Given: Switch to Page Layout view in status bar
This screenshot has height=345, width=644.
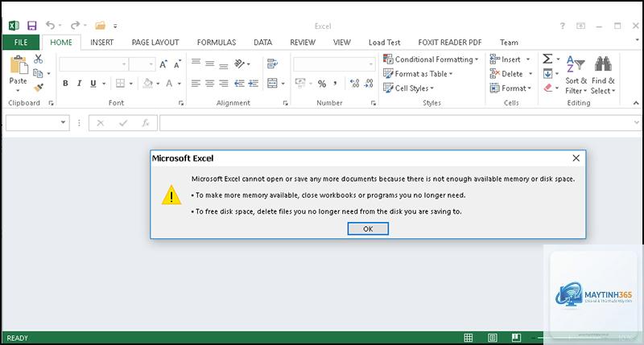Looking at the screenshot, I should point(492,338).
